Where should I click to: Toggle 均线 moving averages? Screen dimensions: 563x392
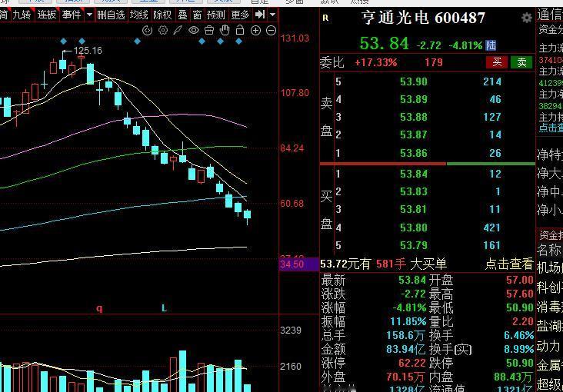tap(139, 15)
